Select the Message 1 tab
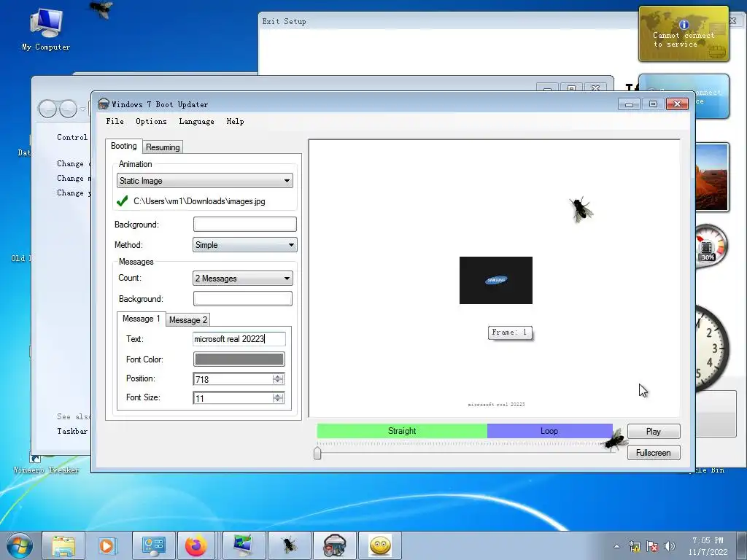 pyautogui.click(x=141, y=319)
